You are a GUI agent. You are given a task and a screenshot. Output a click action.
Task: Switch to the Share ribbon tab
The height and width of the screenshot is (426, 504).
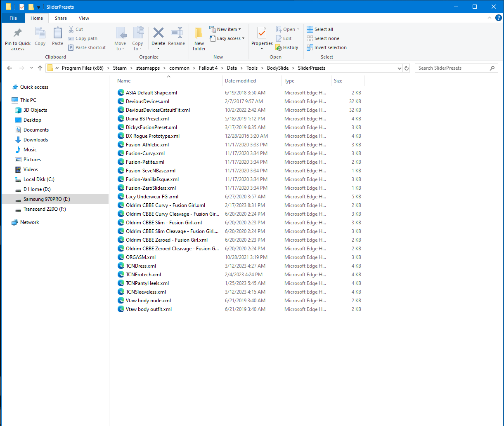(61, 18)
